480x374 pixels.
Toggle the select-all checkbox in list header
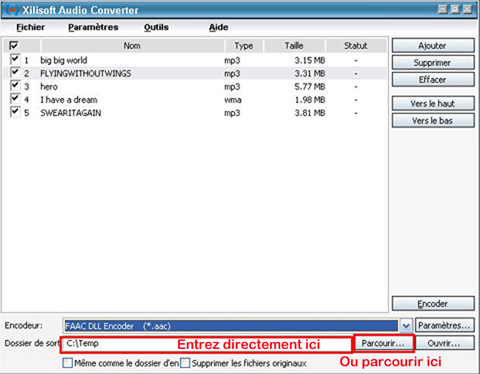14,45
